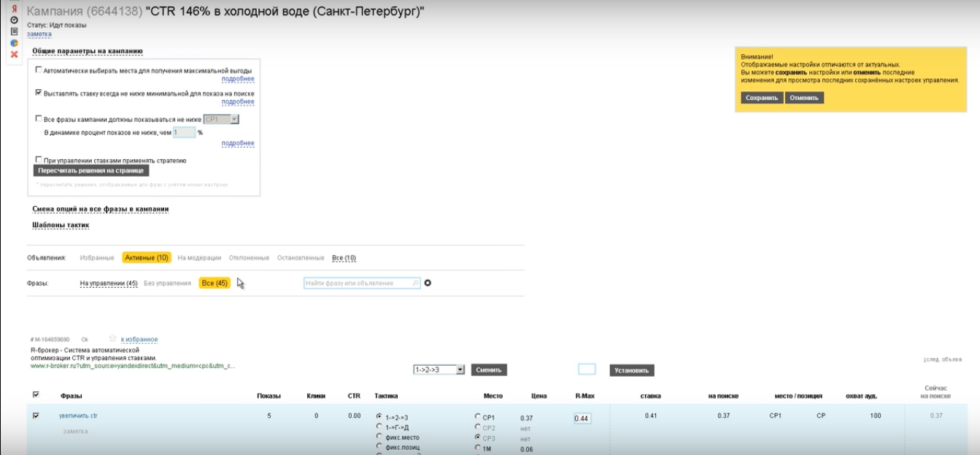Click the percent shows input with value 1
Image resolution: width=980 pixels, height=455 pixels.
pyautogui.click(x=185, y=132)
